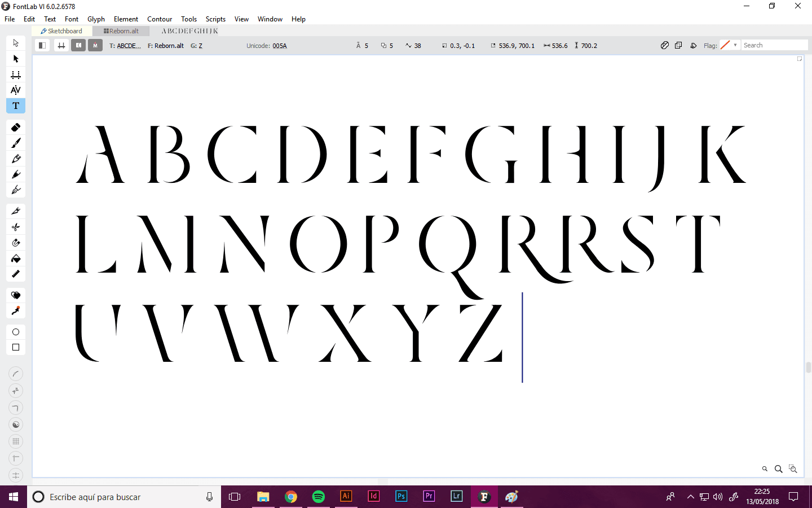
Task: Open Photoshop from the taskbar
Action: (401, 497)
